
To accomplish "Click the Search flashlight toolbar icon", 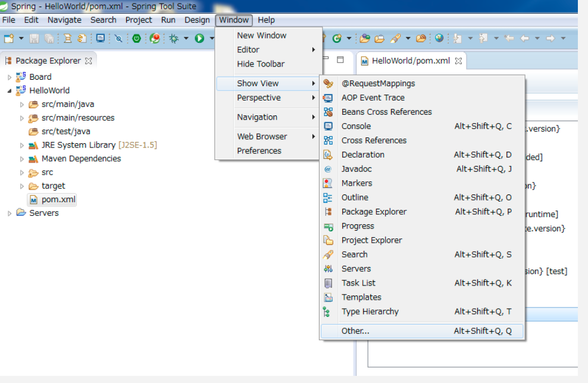I will point(396,38).
